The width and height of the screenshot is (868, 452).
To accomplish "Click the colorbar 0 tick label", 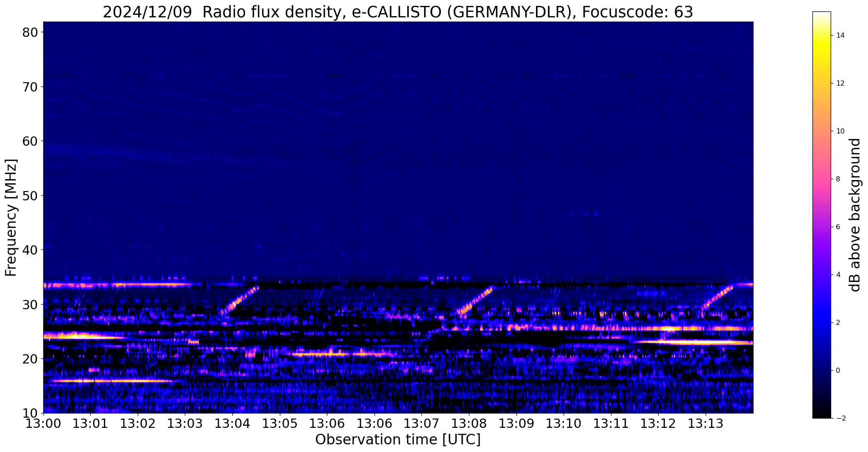I will 837,371.
